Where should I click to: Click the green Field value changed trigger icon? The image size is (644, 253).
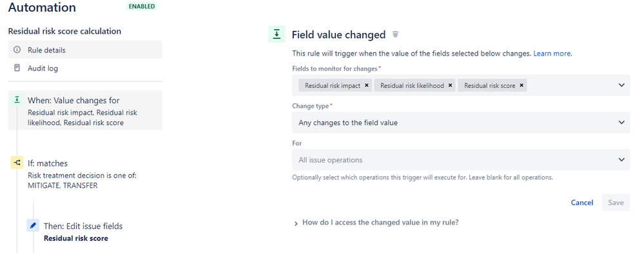point(277,34)
